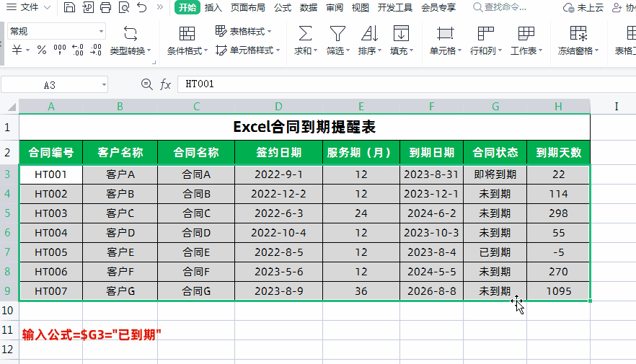Click the 合同编号 header cell
Viewport: 636px width, 364px height.
coord(50,152)
